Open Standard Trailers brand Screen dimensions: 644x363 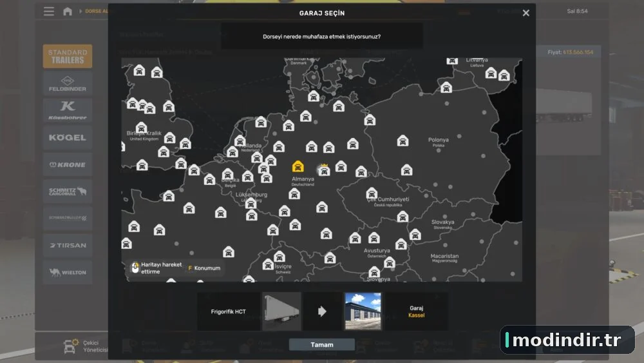click(68, 56)
